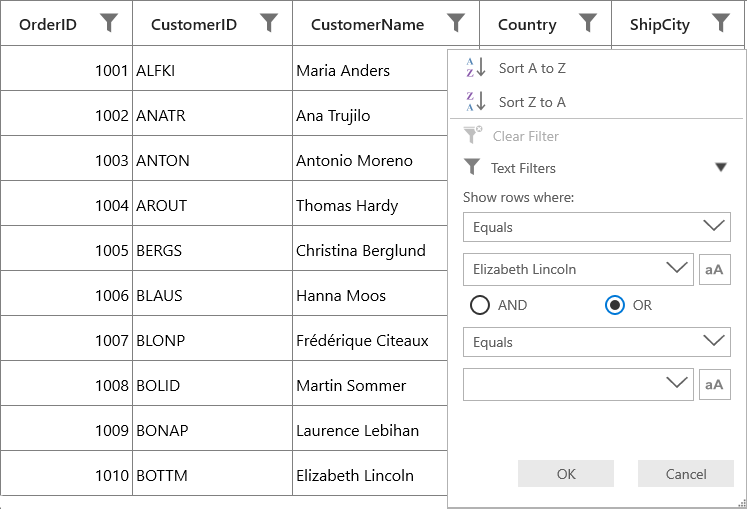Confirm the filter with OK
This screenshot has width=747, height=509.
pyautogui.click(x=566, y=474)
